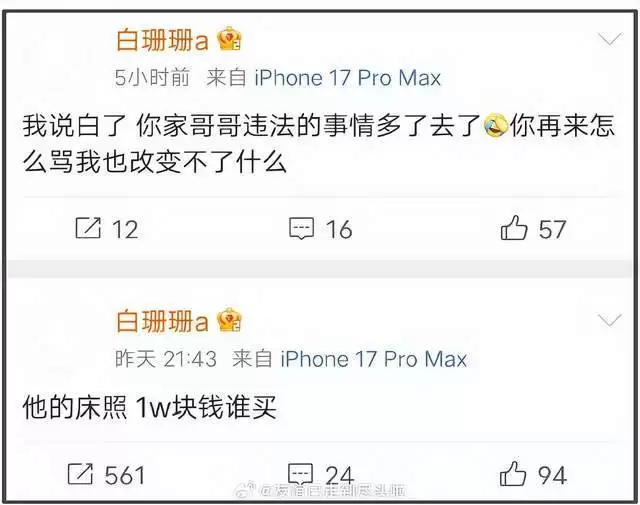Image resolution: width=640 pixels, height=505 pixels.
Task: Click iPhone 17 Pro Max source, second post
Action: coord(374,359)
